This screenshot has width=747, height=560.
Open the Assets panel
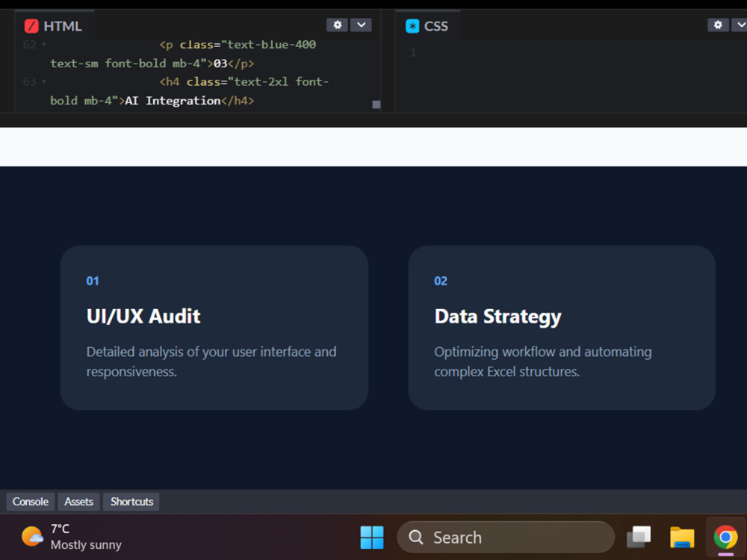(78, 502)
